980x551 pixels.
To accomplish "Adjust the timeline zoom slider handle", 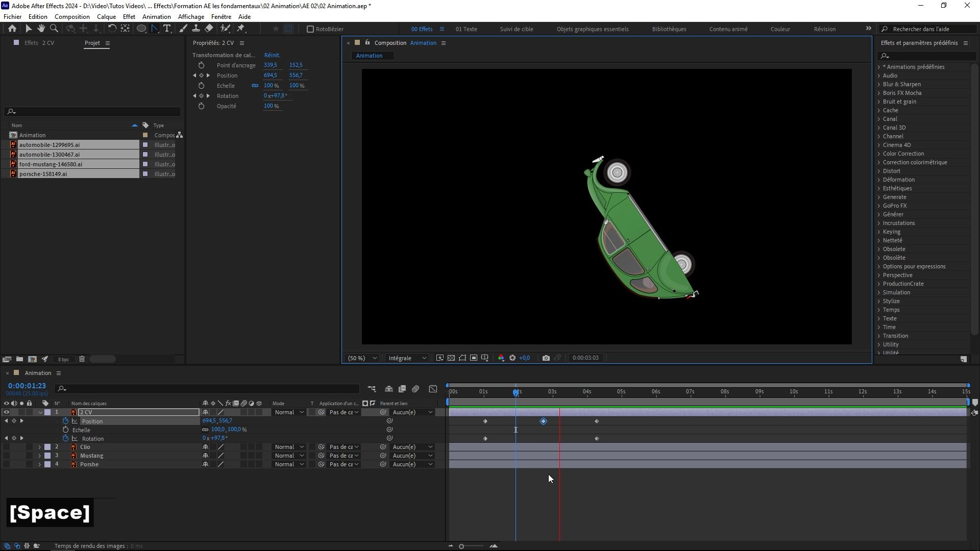I will pos(461,546).
